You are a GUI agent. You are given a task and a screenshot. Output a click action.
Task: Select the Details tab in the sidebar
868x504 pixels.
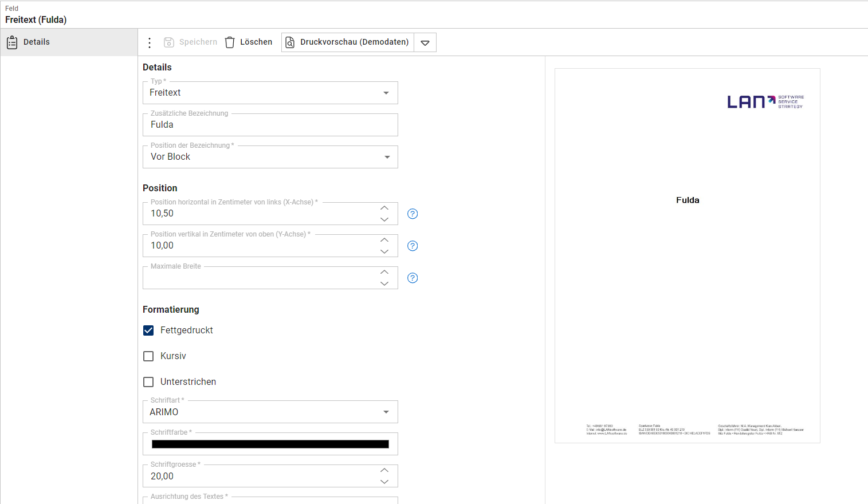coord(69,42)
